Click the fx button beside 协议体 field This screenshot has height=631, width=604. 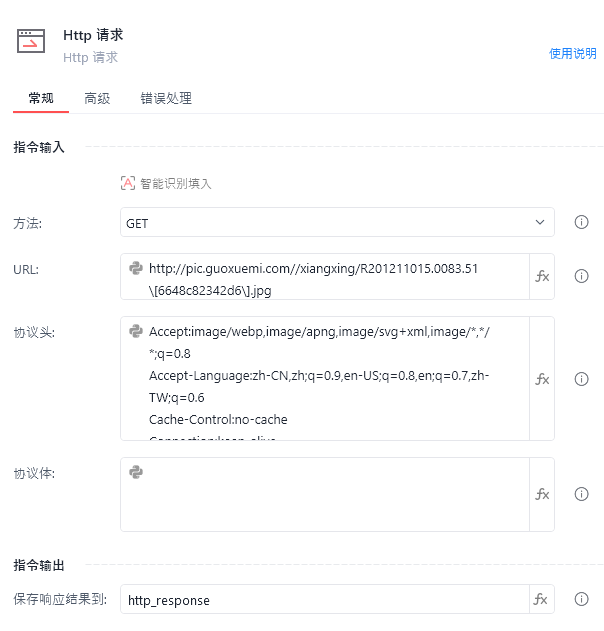click(x=542, y=494)
